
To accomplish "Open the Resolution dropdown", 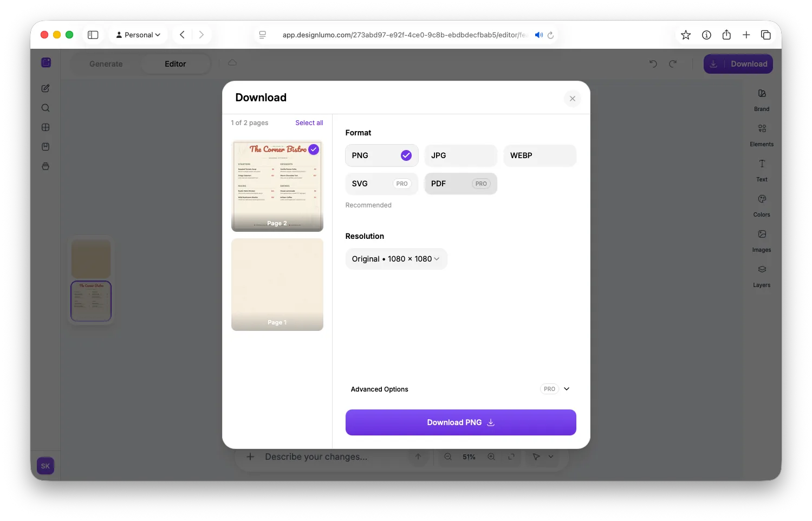I will click(396, 259).
